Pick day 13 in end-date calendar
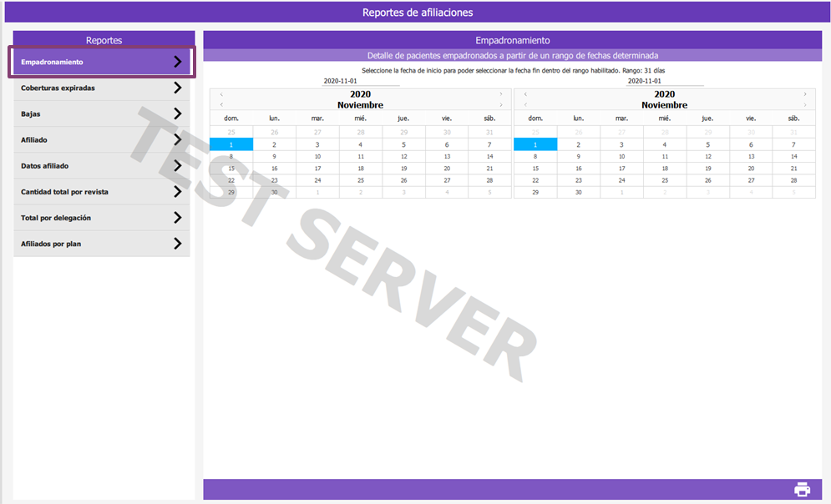Viewport: 831px width, 504px height. coord(751,157)
